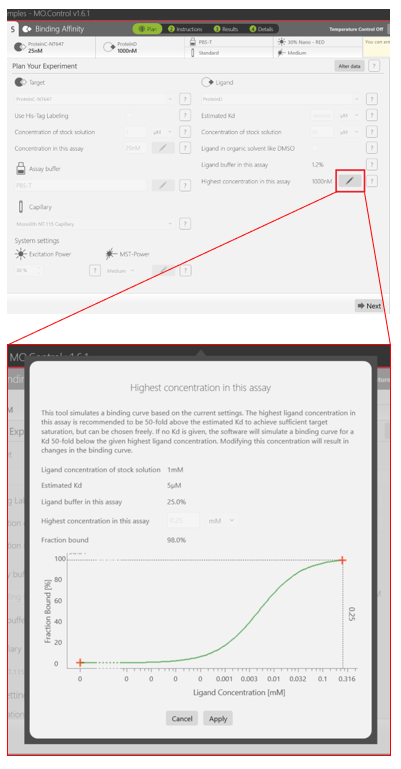Screen dimensions: 401x769
Task: Open help for Use His-Tag Labeling
Action: 185,115
